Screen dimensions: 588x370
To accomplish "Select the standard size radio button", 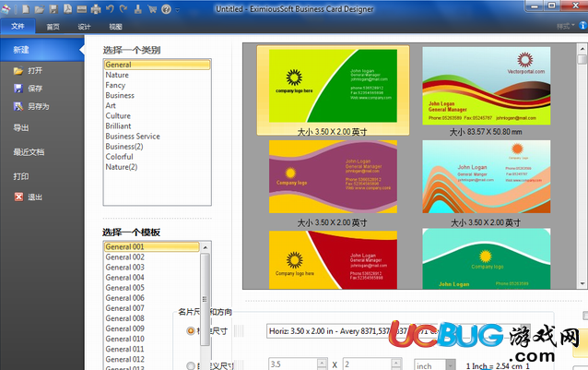I will click(x=191, y=330).
